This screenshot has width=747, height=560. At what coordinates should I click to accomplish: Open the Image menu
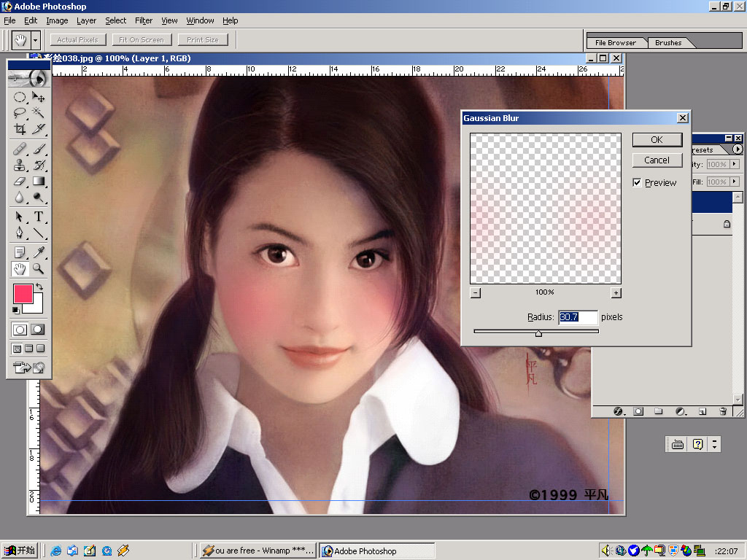point(57,20)
